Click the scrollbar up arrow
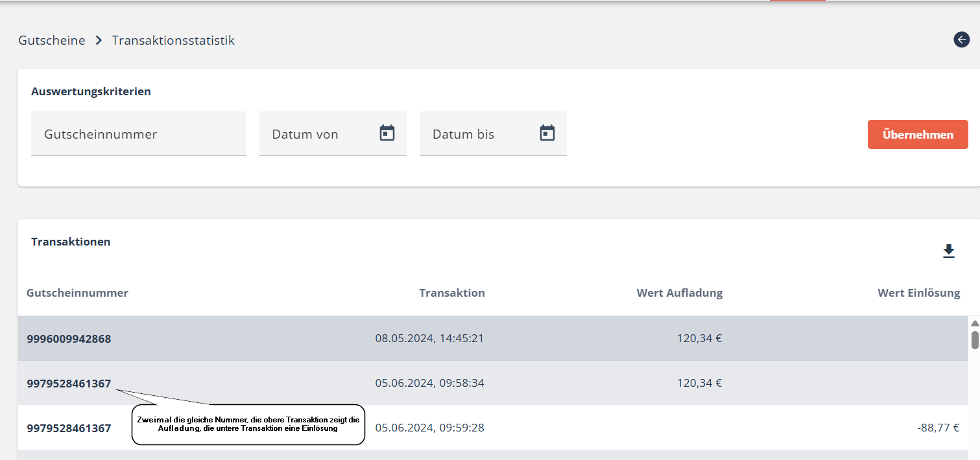This screenshot has height=460, width=980. tap(975, 323)
